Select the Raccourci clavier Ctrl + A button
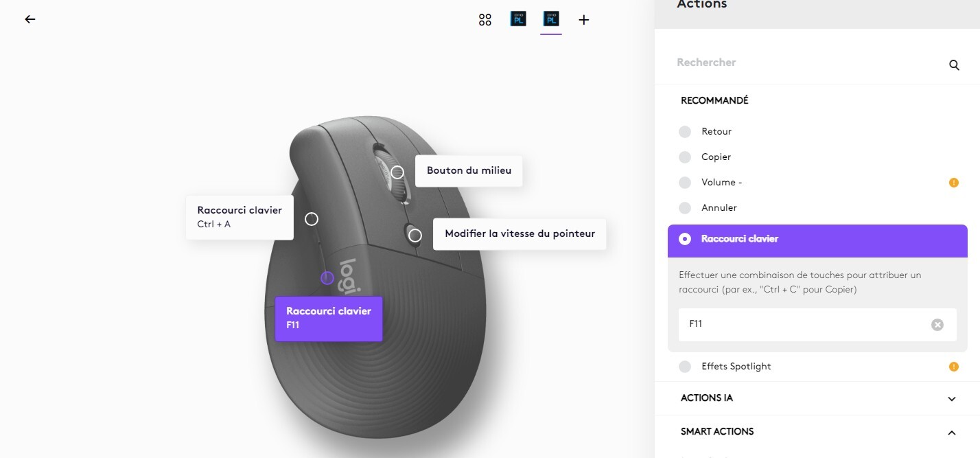980x458 pixels. [x=240, y=217]
